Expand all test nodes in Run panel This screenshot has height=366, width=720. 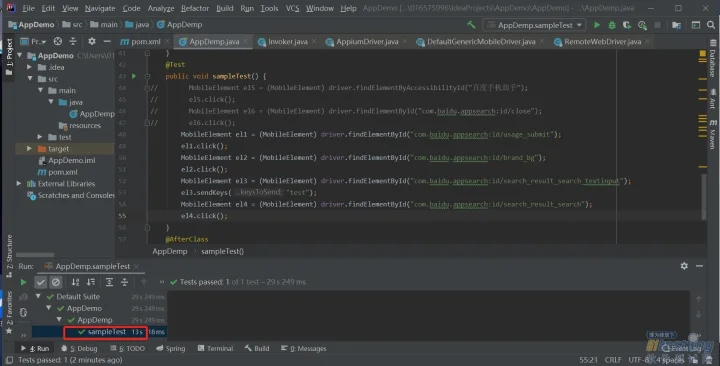pyautogui.click(x=109, y=282)
